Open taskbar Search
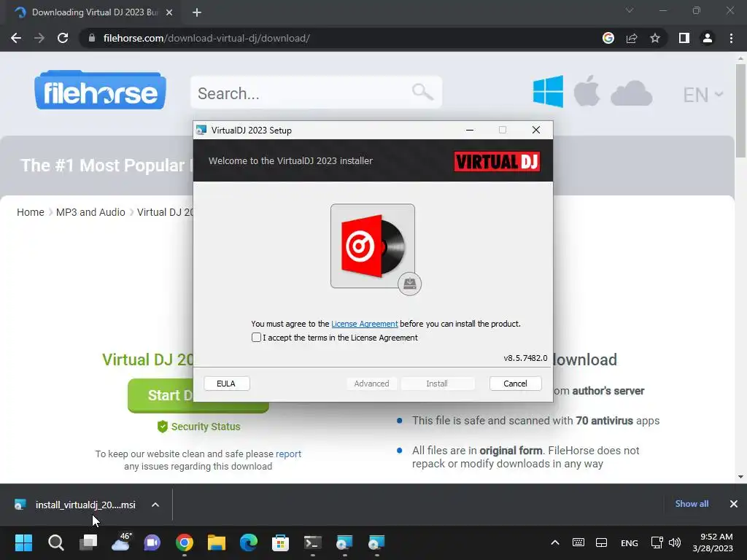 (56, 542)
